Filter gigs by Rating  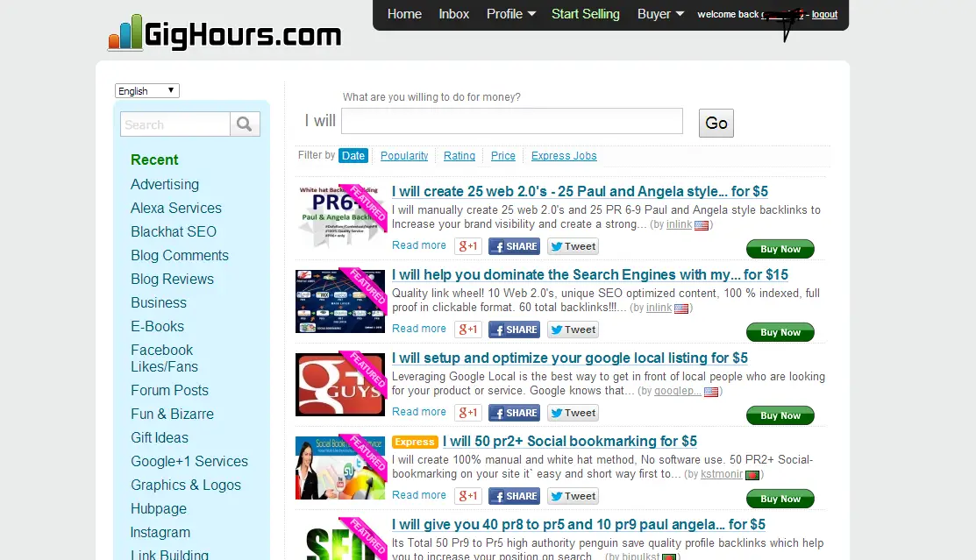tap(460, 156)
